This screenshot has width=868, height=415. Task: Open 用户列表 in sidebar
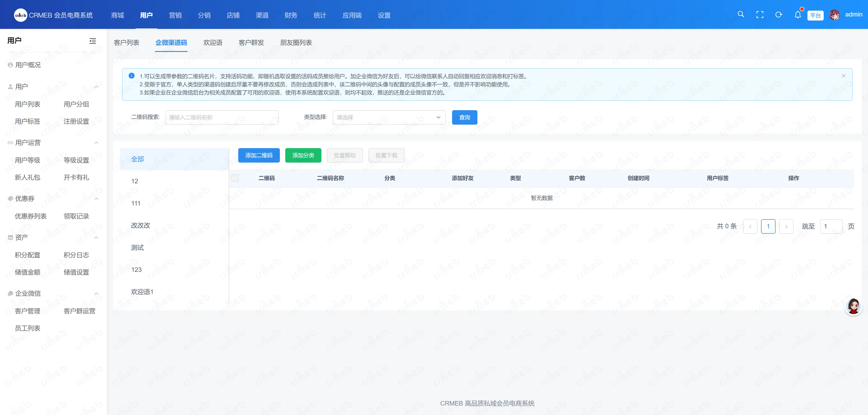(x=28, y=104)
